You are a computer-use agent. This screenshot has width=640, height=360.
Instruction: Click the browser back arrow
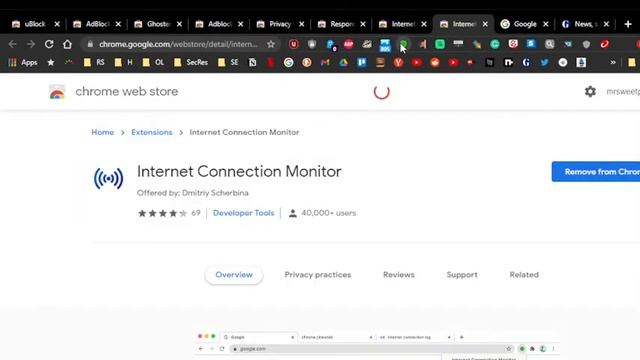pyautogui.click(x=12, y=44)
